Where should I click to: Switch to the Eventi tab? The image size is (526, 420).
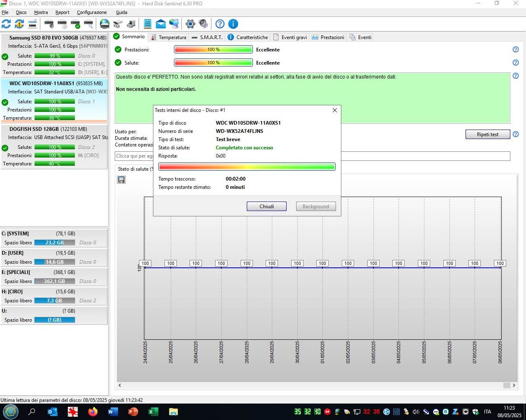click(x=360, y=37)
